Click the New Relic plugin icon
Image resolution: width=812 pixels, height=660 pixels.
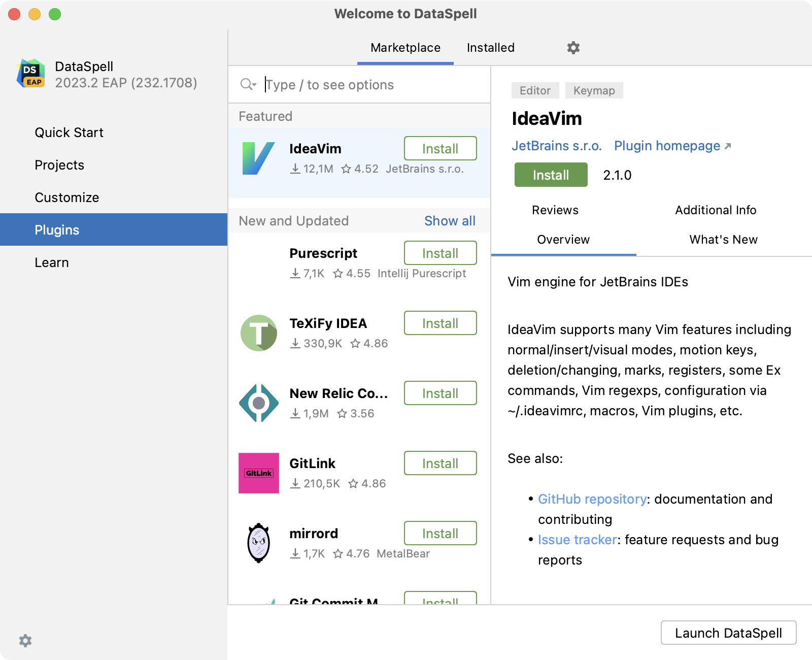point(259,403)
